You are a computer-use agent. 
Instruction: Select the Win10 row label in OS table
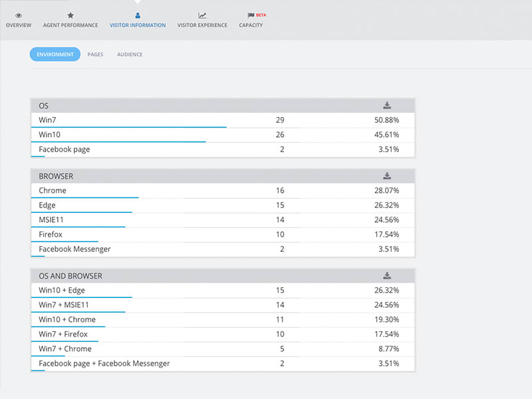[49, 134]
